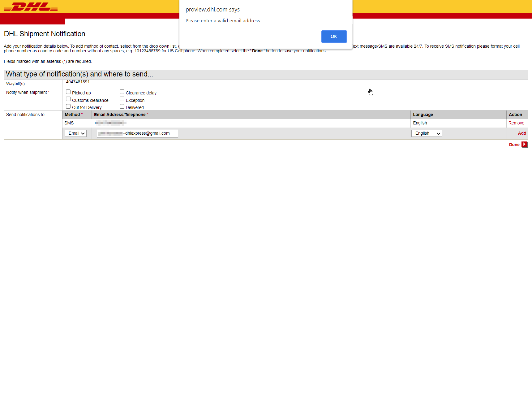Expand the English language dropdown
532x404 pixels.
427,133
